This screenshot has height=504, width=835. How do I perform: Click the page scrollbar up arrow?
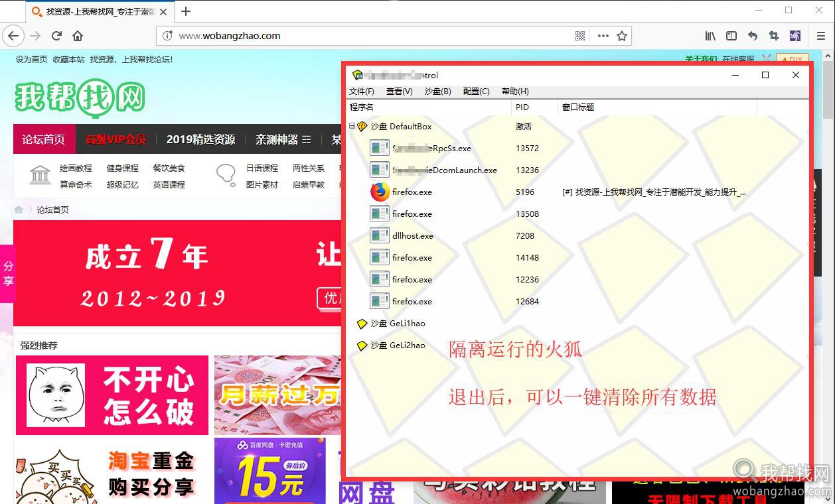tap(828, 55)
